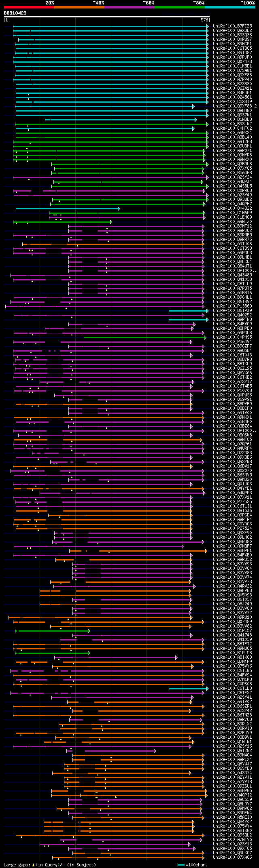Select the UniRef100_Q6DV17 label

232,466
